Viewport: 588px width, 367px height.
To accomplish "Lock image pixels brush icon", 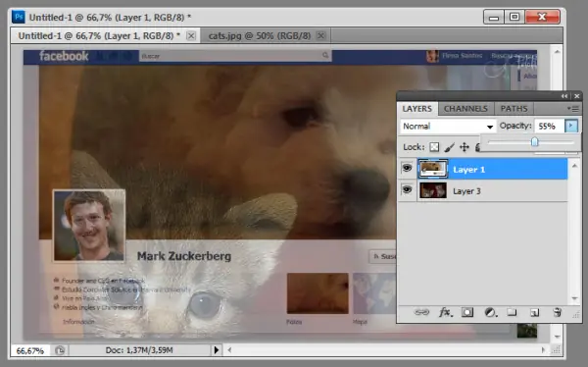I will [449, 147].
